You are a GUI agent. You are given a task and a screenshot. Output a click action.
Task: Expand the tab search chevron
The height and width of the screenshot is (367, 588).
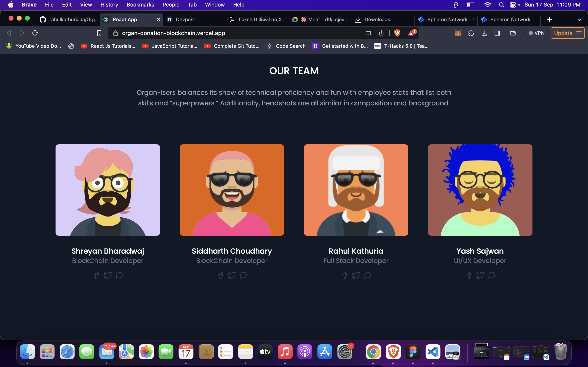pyautogui.click(x=579, y=20)
